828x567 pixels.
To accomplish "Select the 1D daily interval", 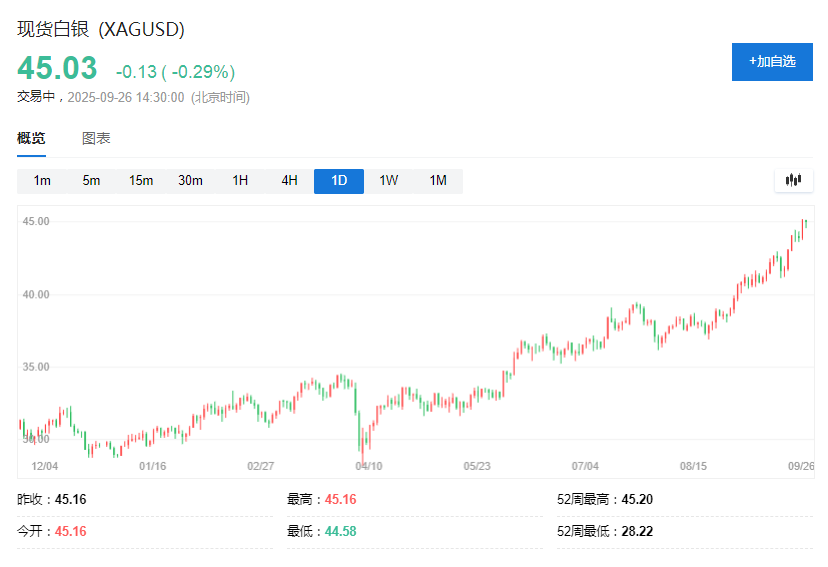I will click(339, 181).
